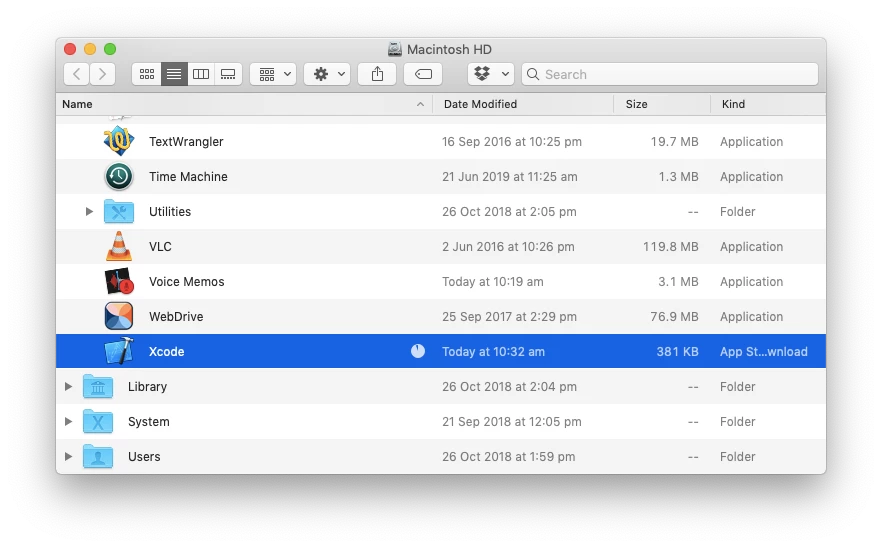Click the date '2 Jun 2016 at 10:26 pm'

pos(508,246)
